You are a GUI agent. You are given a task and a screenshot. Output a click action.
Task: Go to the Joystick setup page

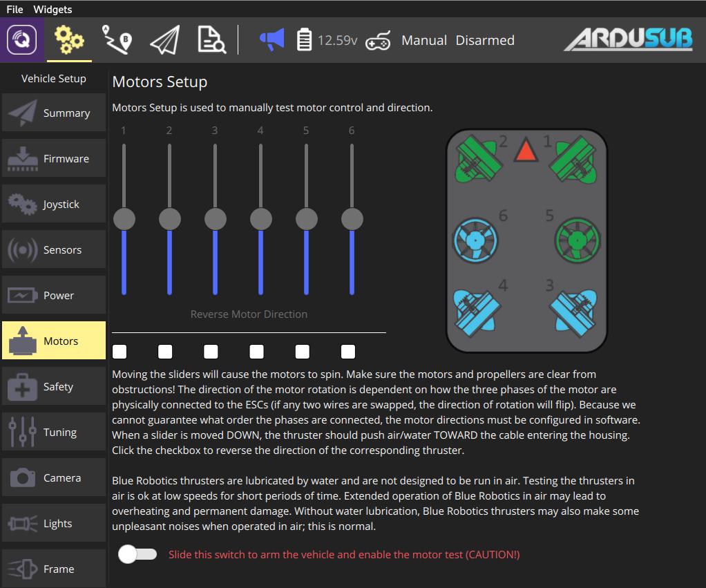54,205
